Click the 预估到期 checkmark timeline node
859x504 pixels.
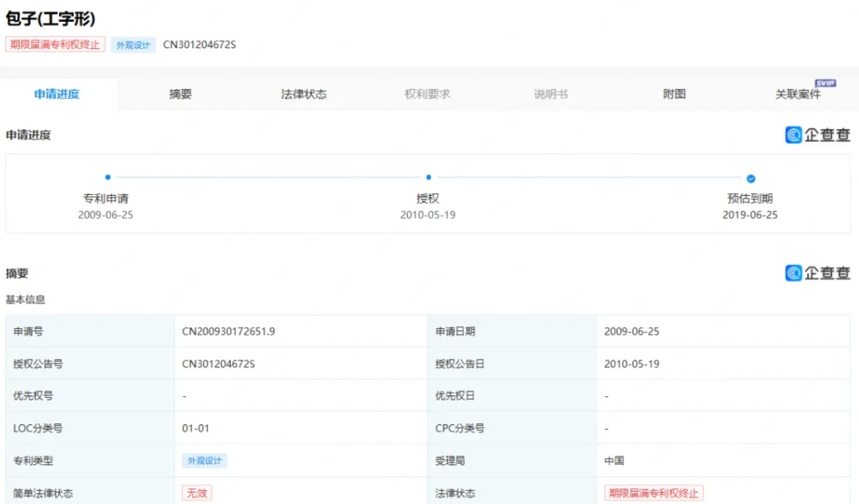[750, 179]
